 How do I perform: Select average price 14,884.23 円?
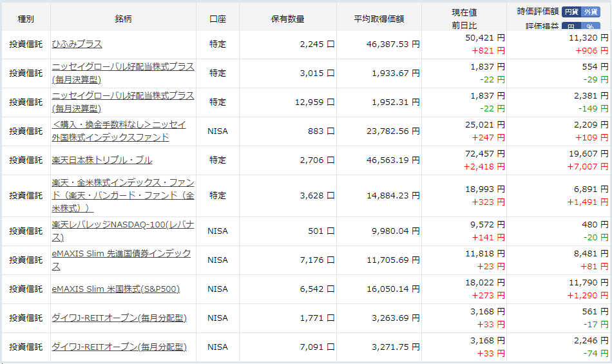[393, 195]
